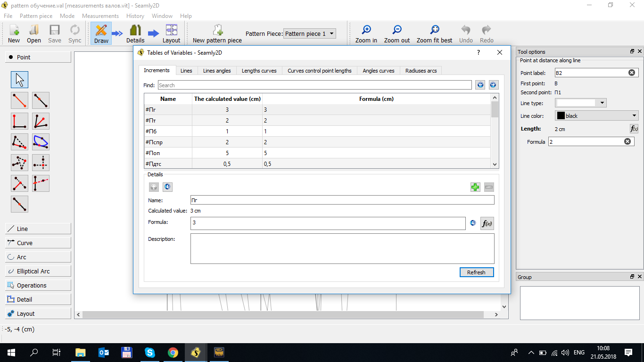Select the point along line tool
This screenshot has width=644, height=362.
[41, 100]
